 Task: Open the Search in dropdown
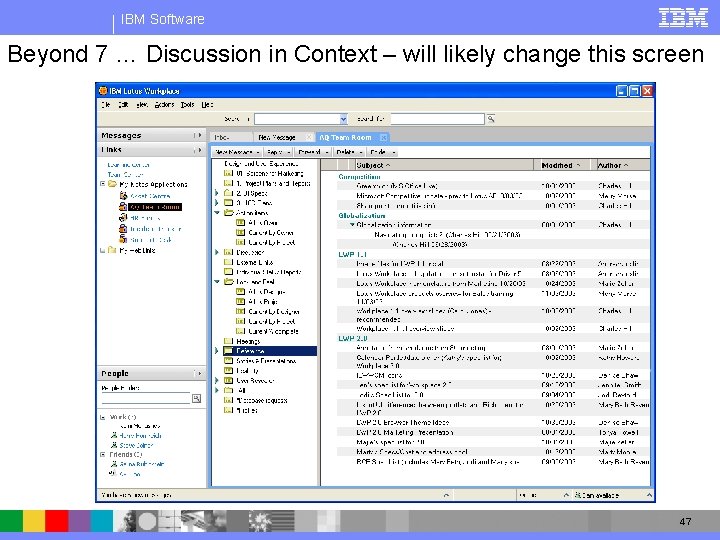(343, 119)
